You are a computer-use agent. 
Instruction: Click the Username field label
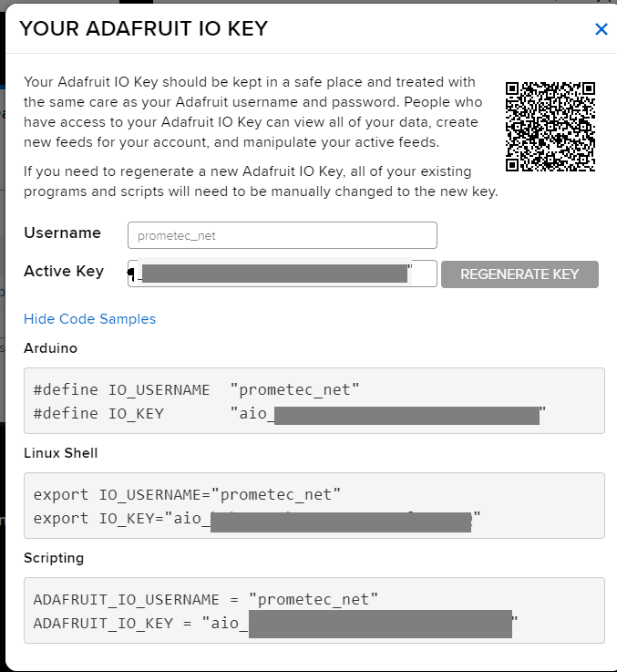(x=62, y=233)
